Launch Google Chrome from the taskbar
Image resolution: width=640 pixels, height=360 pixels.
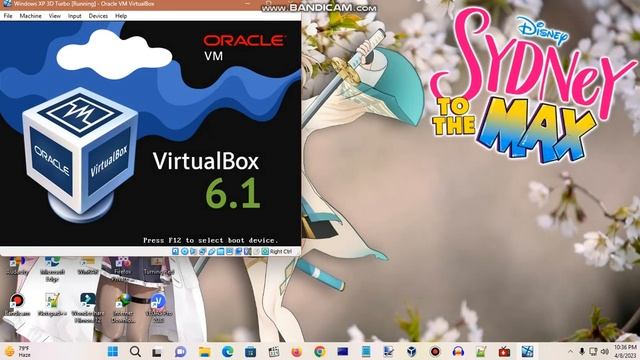pyautogui.click(x=320, y=351)
